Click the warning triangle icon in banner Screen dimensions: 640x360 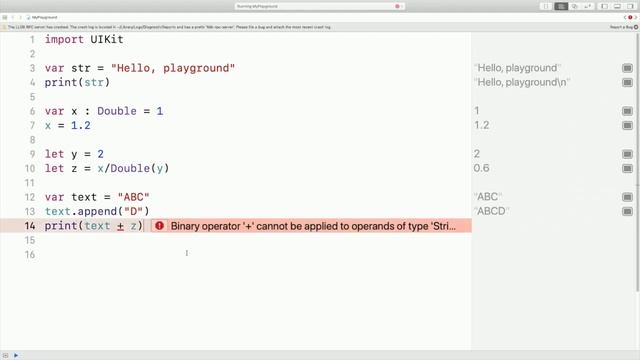coord(4,27)
